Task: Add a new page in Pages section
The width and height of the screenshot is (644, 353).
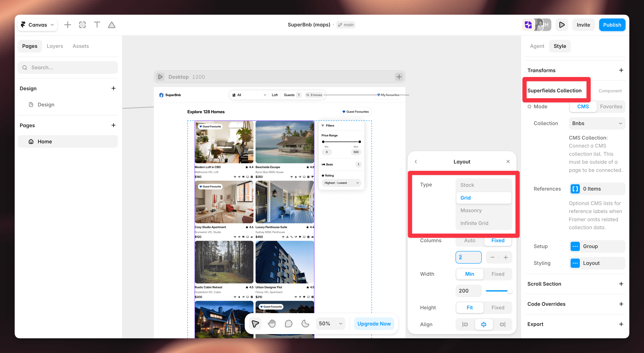Action: click(x=113, y=125)
